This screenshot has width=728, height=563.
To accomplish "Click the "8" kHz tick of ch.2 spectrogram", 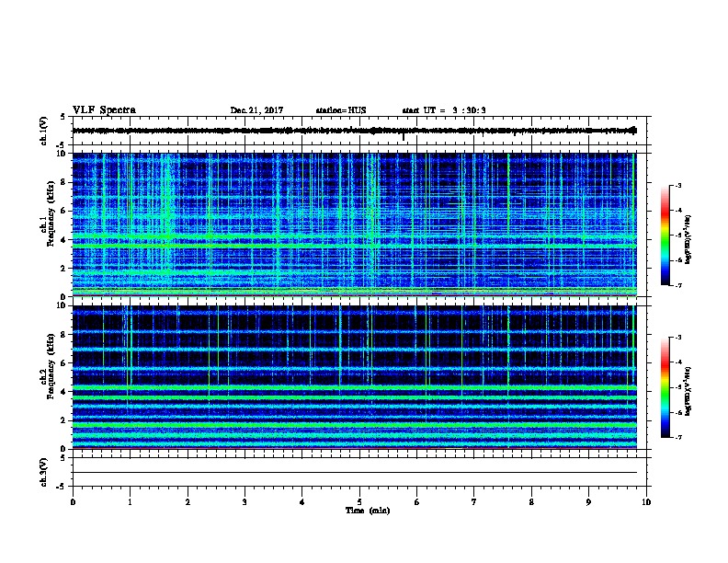I will tap(63, 335).
